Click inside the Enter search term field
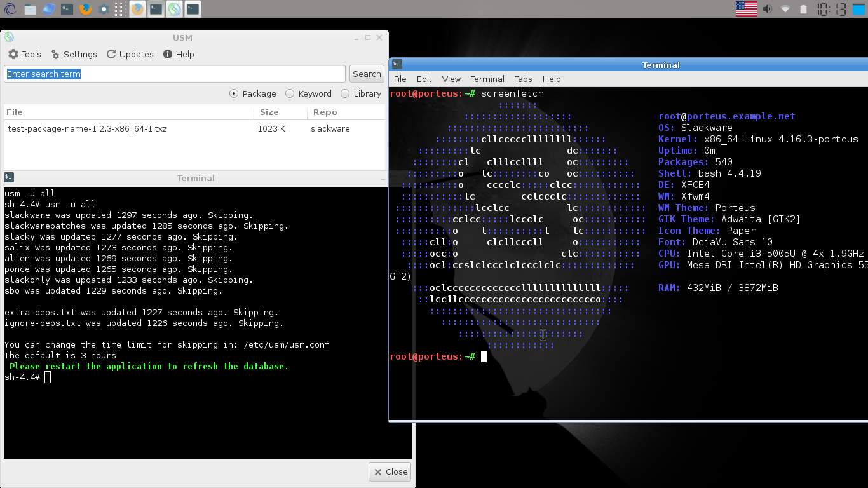 (174, 74)
